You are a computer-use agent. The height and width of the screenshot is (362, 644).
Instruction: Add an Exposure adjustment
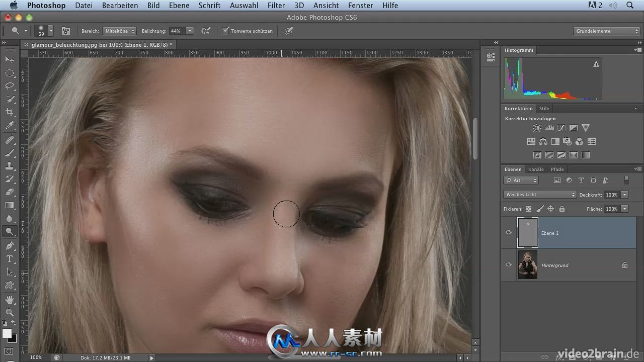(573, 128)
